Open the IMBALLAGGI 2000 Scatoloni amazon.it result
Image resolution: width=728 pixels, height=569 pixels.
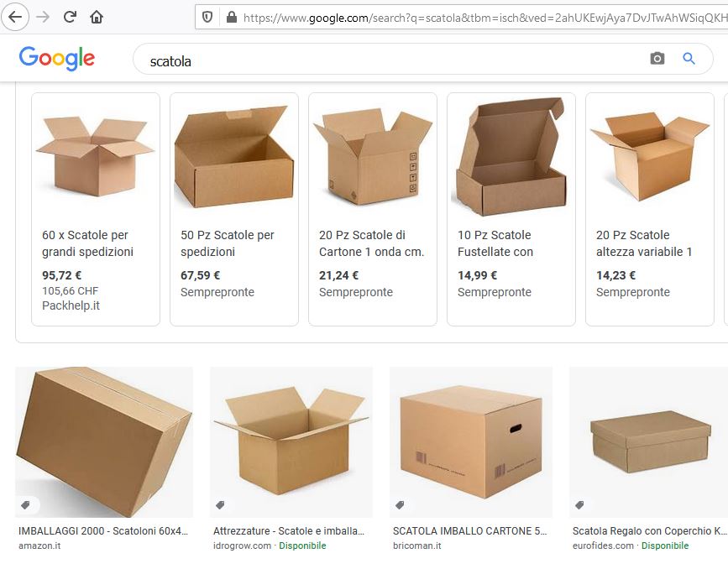click(x=103, y=531)
